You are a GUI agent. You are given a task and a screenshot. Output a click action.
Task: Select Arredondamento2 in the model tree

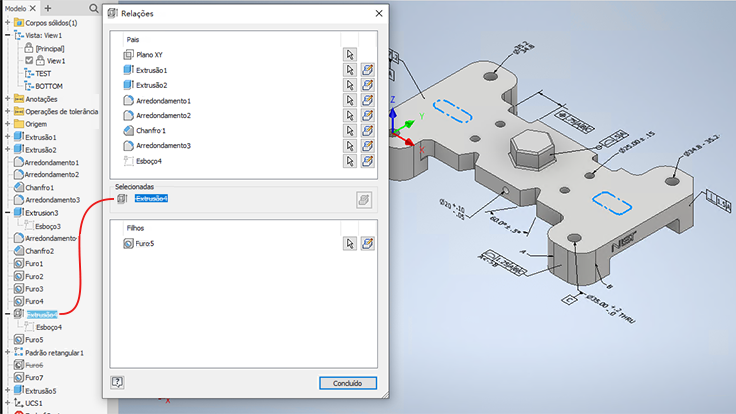coord(52,175)
